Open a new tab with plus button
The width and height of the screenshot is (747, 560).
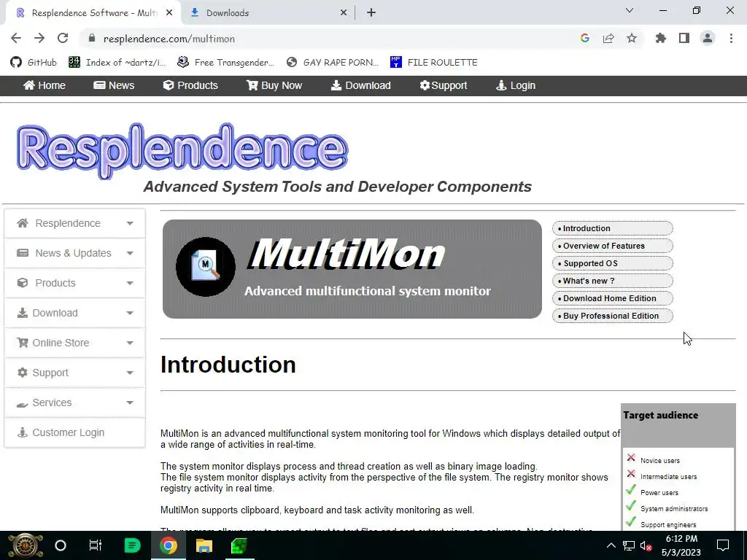click(x=371, y=13)
